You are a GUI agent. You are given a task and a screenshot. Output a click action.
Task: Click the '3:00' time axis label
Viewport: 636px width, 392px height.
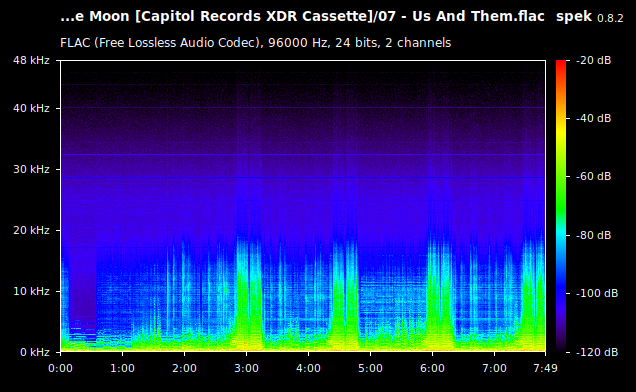[247, 368]
